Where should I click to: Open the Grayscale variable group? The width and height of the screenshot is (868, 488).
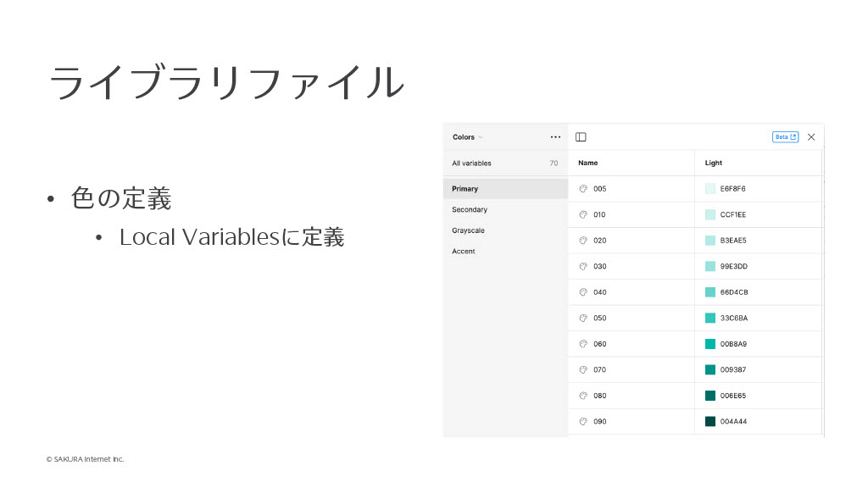[469, 230]
